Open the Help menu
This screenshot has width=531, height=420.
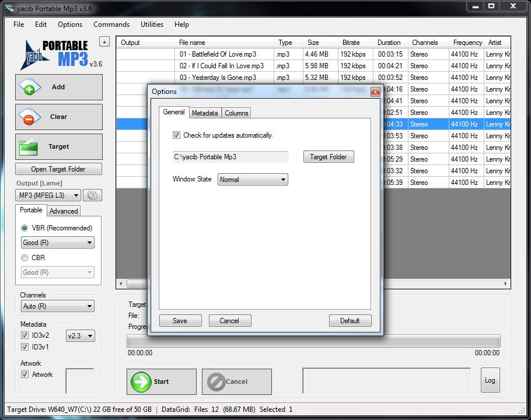pos(181,24)
